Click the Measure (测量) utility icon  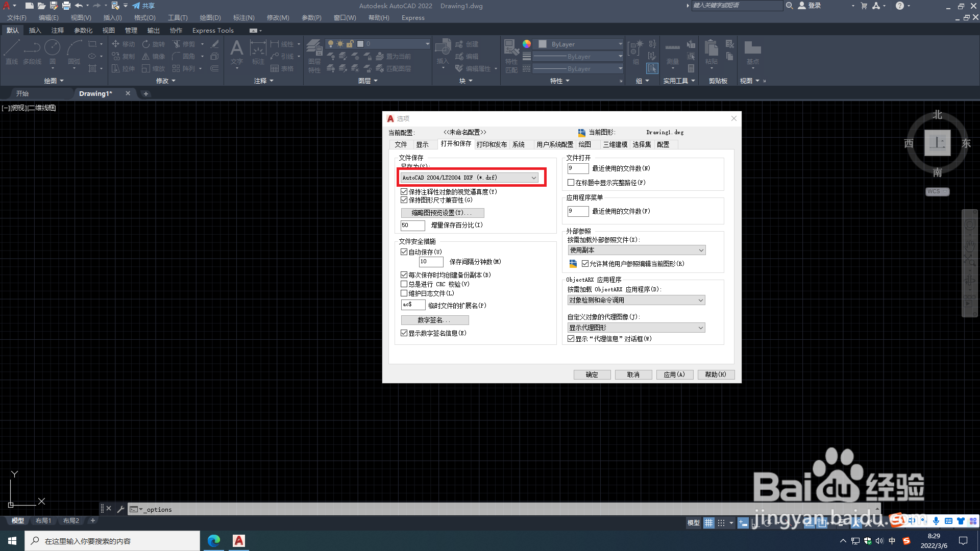pos(672,52)
